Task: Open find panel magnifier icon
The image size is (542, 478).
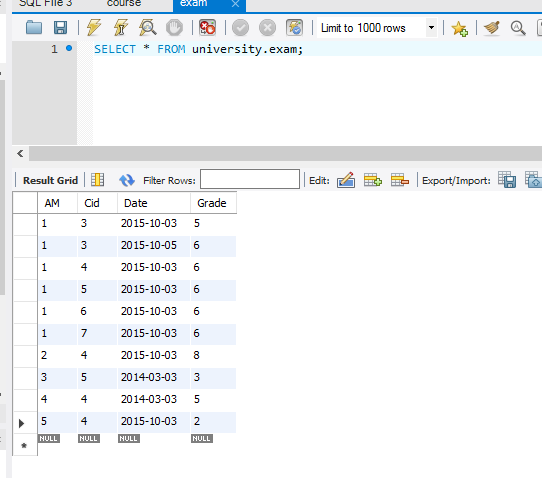Action: pyautogui.click(x=518, y=28)
